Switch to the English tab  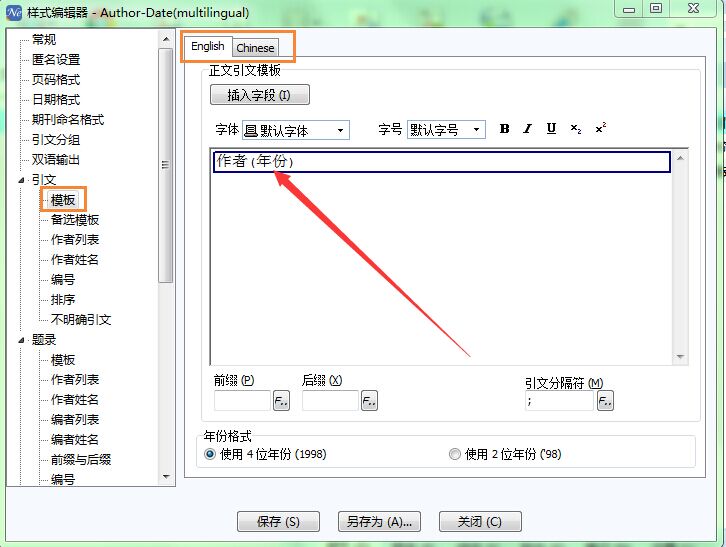[x=207, y=47]
